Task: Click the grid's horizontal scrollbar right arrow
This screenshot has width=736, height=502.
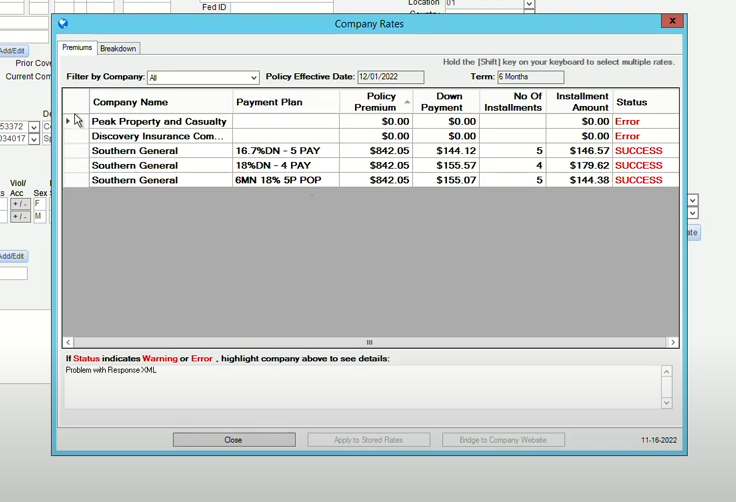Action: point(673,342)
